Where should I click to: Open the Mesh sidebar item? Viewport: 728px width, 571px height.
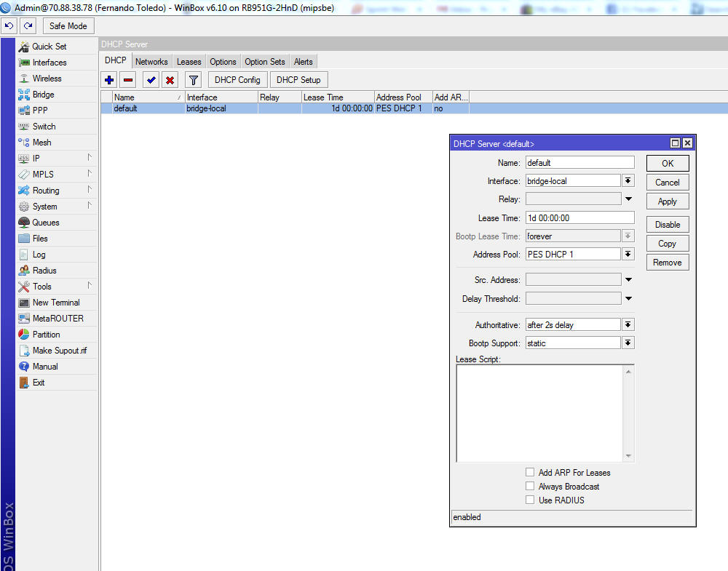57,143
